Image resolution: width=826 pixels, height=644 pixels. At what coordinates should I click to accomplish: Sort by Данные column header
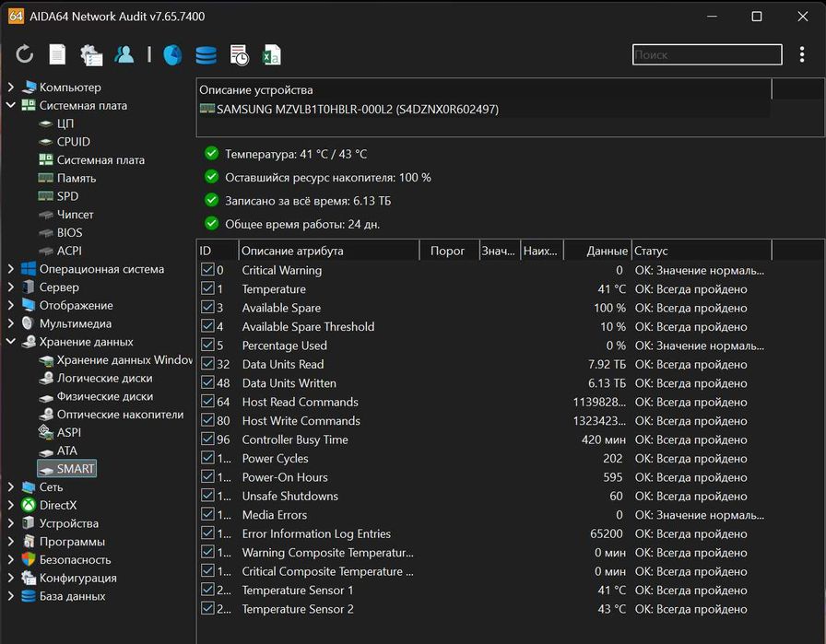607,251
